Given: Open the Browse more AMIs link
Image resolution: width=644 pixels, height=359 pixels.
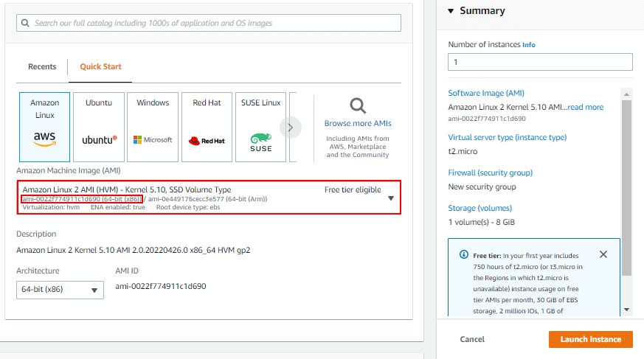Looking at the screenshot, I should 358,123.
